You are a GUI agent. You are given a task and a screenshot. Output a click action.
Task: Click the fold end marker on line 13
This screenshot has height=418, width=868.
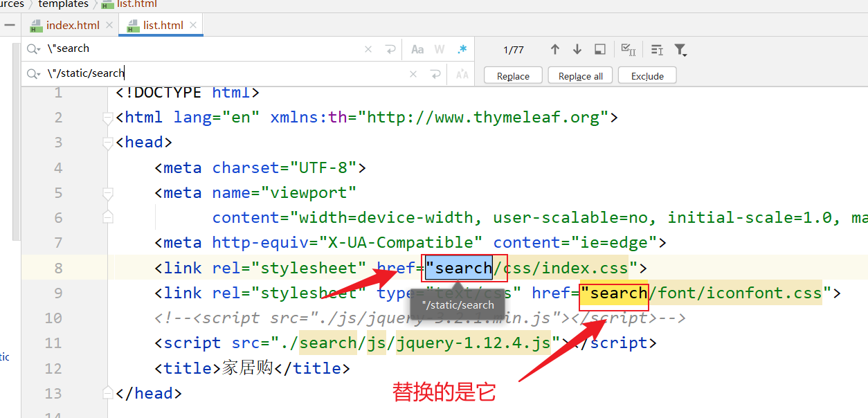coord(107,393)
